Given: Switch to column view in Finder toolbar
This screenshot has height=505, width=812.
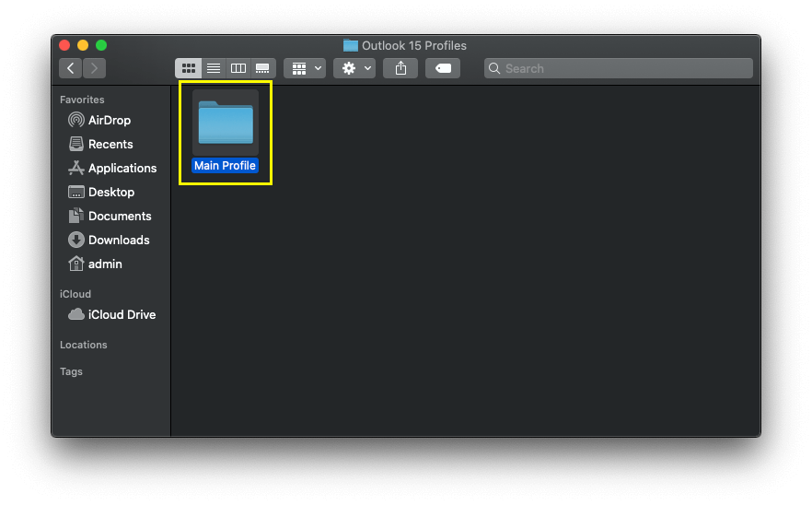Looking at the screenshot, I should [x=238, y=68].
